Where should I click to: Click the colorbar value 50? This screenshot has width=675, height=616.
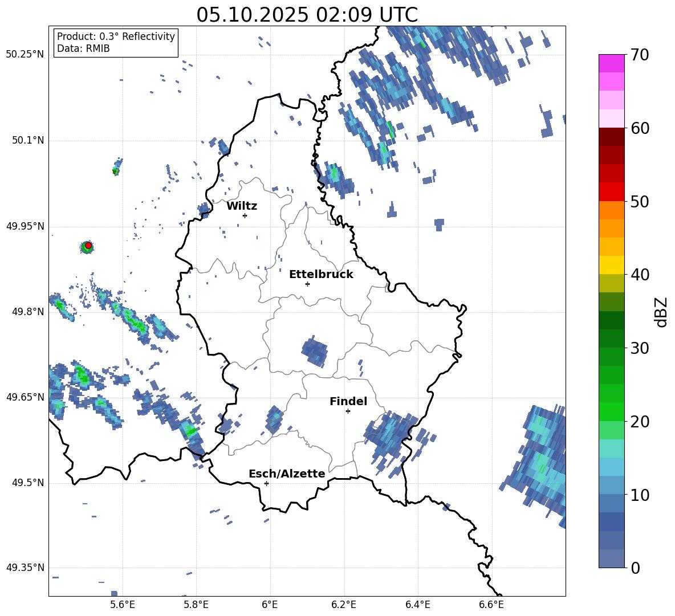tap(640, 201)
